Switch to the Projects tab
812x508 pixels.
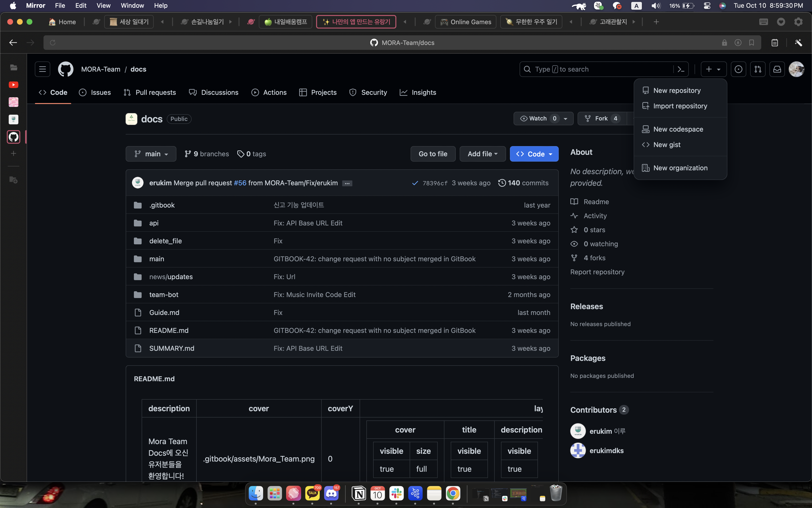[318, 92]
